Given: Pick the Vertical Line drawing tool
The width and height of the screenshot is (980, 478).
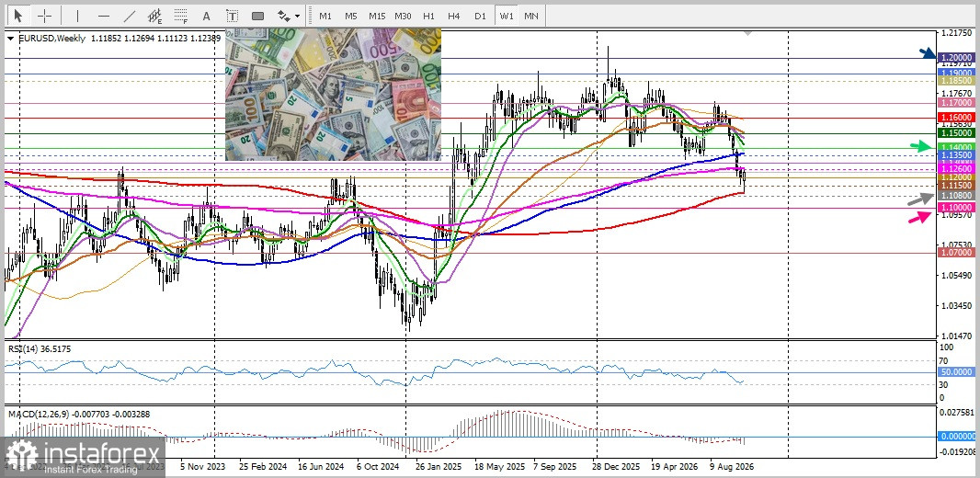Looking at the screenshot, I should click(77, 16).
